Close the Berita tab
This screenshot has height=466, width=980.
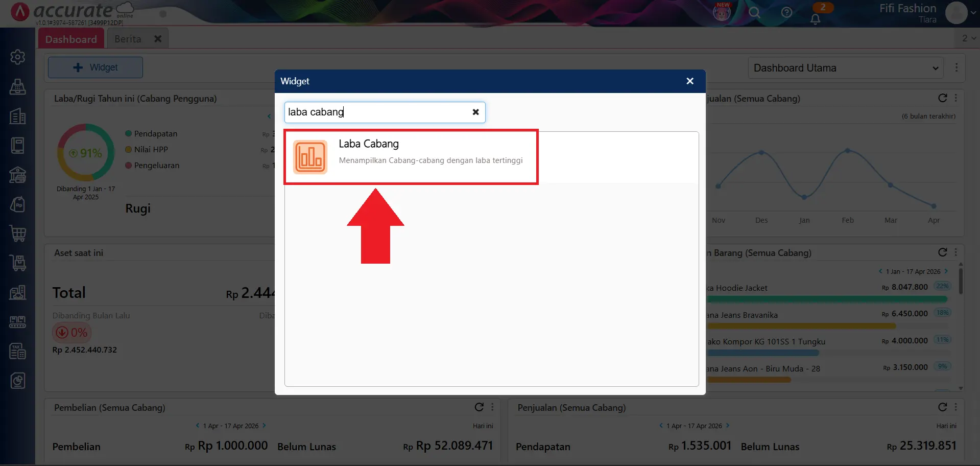[x=158, y=39]
